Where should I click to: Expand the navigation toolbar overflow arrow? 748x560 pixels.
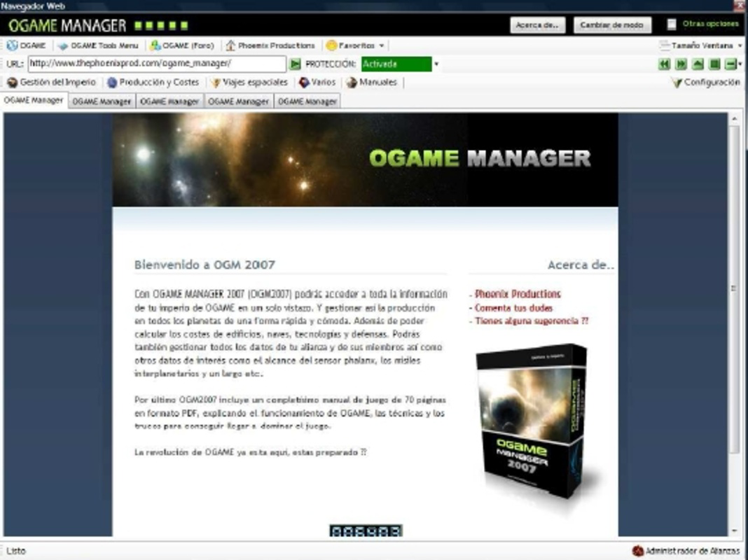(x=740, y=64)
